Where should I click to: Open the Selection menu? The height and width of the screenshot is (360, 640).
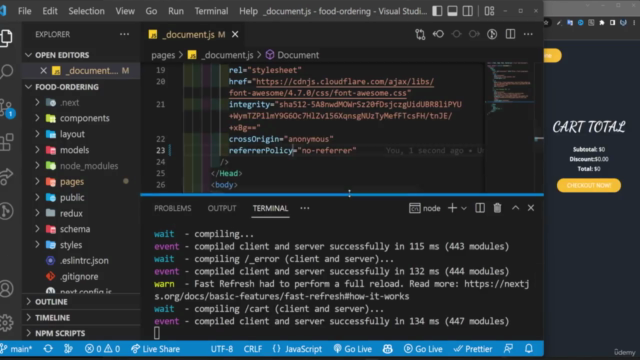86,11
